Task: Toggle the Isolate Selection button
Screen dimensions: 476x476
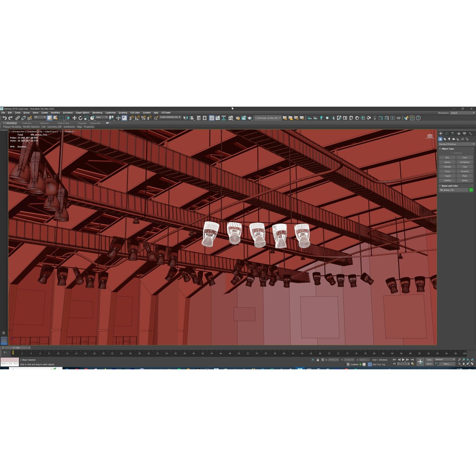Action: point(312,360)
